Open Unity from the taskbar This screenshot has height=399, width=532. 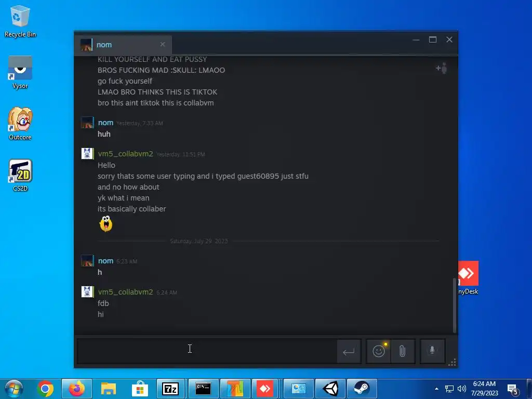(x=330, y=389)
